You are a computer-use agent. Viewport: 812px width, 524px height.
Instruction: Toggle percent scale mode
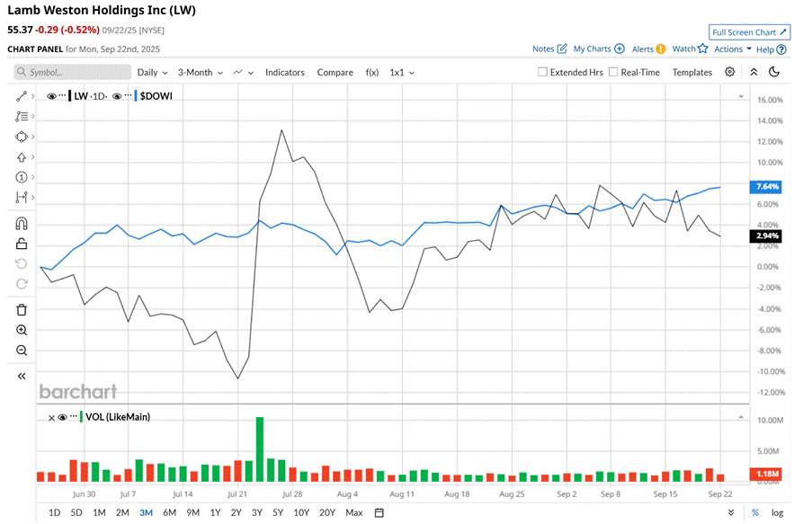(x=755, y=512)
